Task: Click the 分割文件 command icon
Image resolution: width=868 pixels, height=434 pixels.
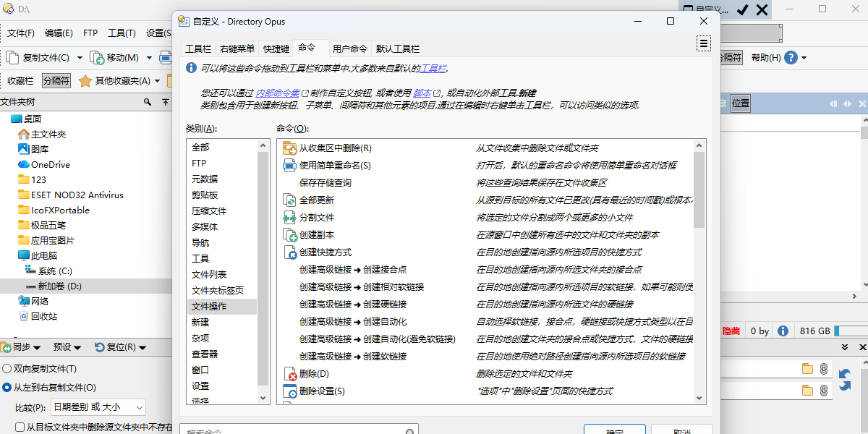Action: pos(289,218)
